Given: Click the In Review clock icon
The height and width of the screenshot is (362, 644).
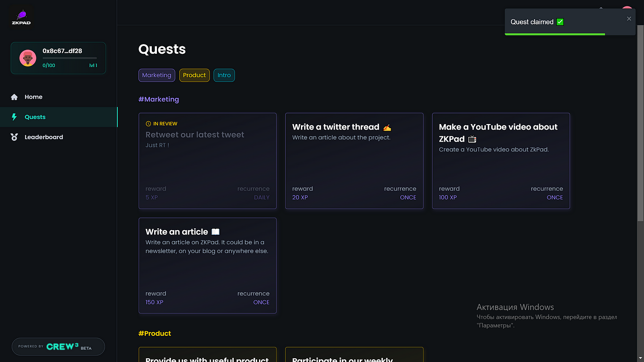Looking at the screenshot, I should (148, 124).
